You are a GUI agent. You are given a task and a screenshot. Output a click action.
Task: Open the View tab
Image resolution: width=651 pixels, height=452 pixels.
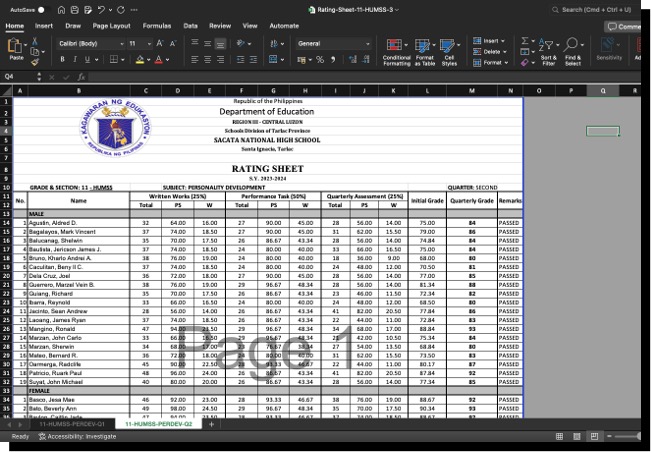tap(250, 26)
